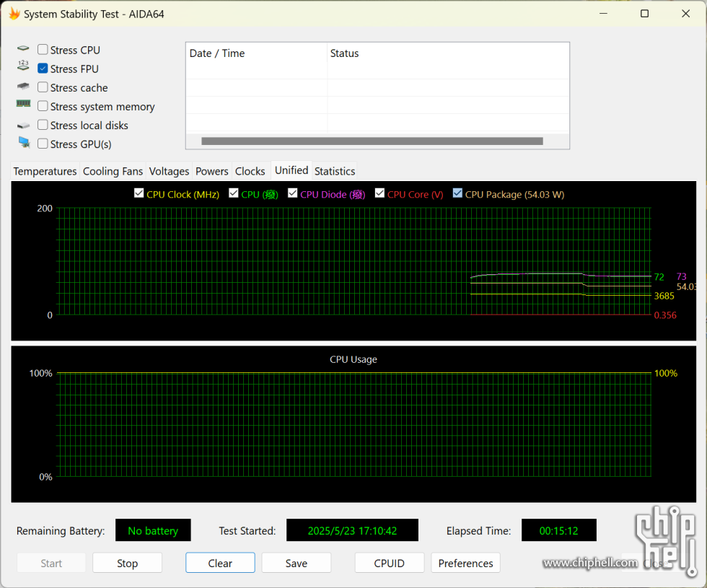707x588 pixels.
Task: Enable the Stress cache checkbox
Action: 43,87
